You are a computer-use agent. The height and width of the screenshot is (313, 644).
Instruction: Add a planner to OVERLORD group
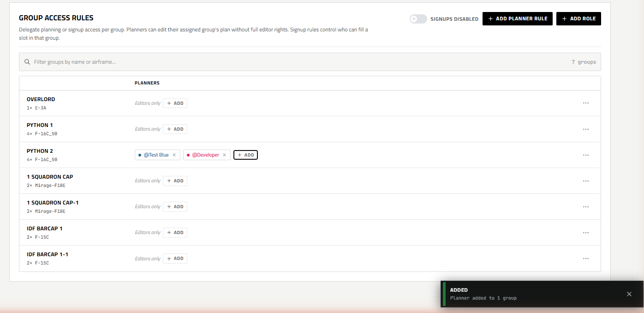[175, 103]
